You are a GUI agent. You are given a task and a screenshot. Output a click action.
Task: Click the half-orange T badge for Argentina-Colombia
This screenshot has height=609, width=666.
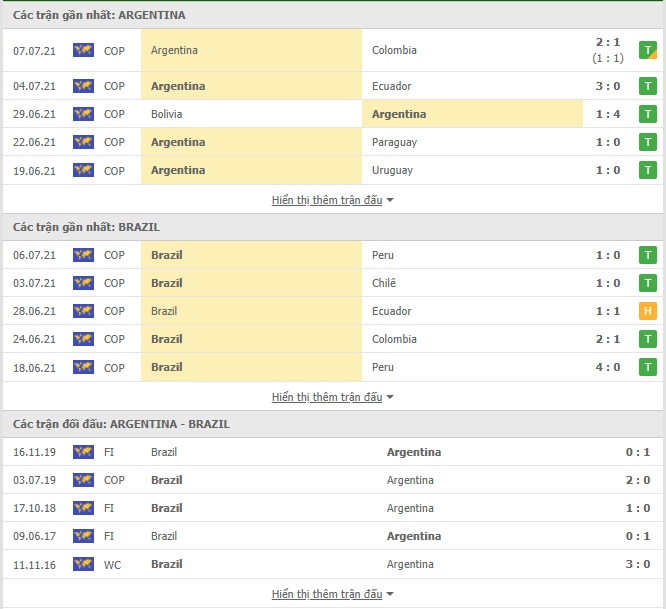(x=648, y=50)
